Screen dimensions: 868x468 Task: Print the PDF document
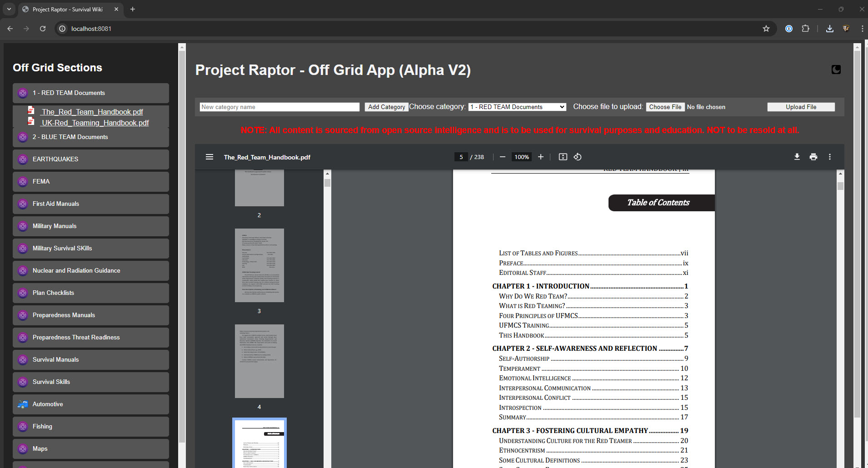[x=813, y=157]
